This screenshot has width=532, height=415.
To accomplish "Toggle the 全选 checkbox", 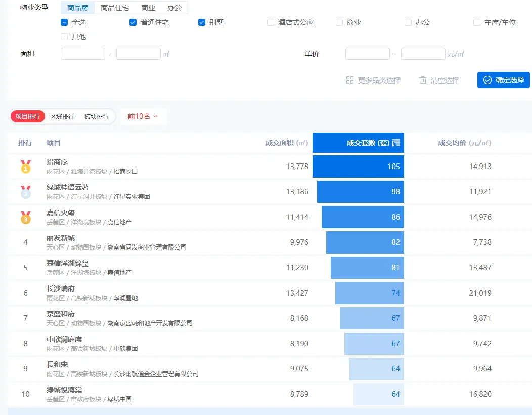I will tap(64, 22).
